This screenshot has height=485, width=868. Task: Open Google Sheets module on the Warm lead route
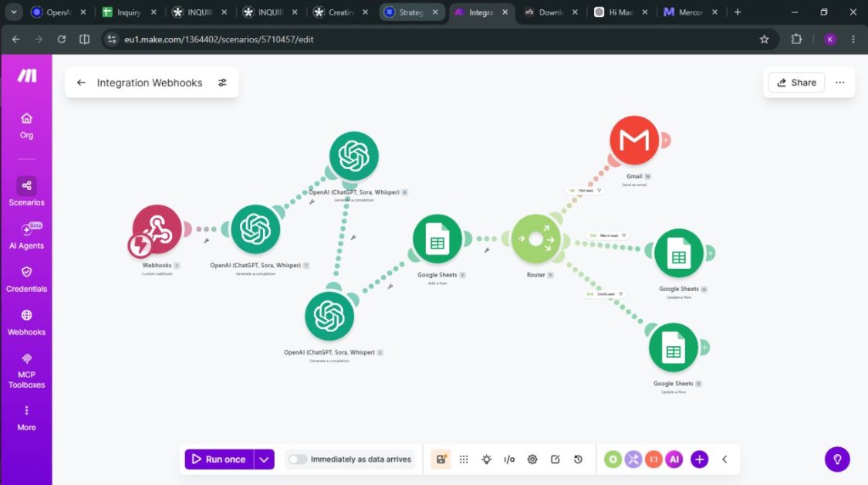click(679, 253)
